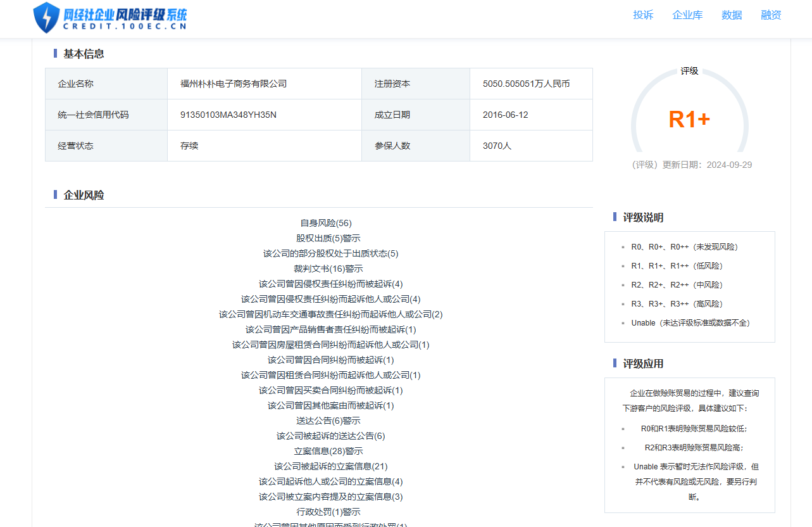Image resolution: width=812 pixels, height=527 pixels.
Task: Click the 企业风险 section heading
Action: coord(84,195)
